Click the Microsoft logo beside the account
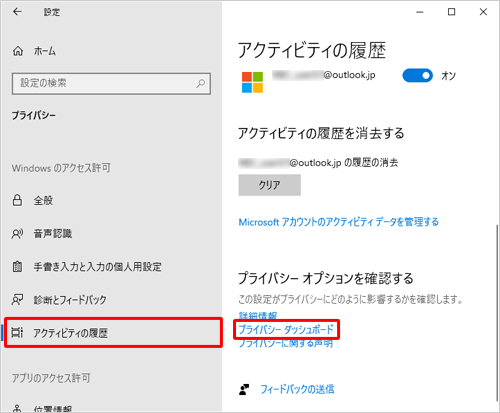500x413 pixels. 252,82
